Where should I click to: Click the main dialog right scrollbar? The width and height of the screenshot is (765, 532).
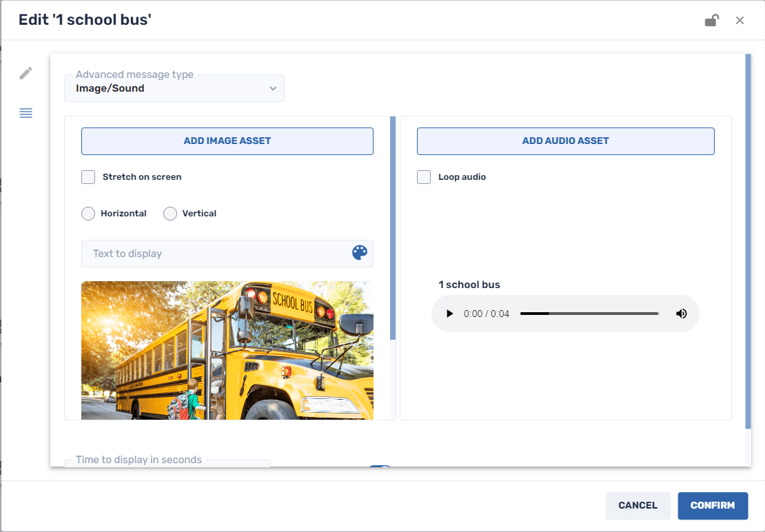click(x=748, y=241)
